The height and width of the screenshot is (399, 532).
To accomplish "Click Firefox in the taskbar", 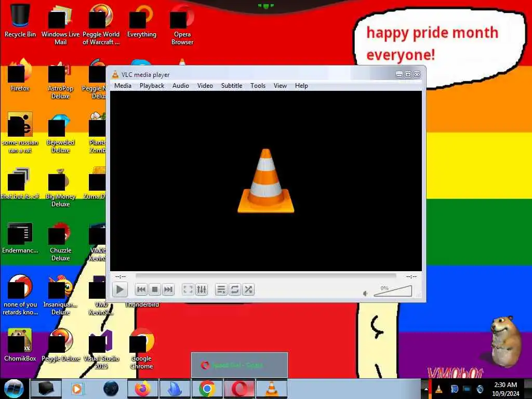I will [143, 389].
